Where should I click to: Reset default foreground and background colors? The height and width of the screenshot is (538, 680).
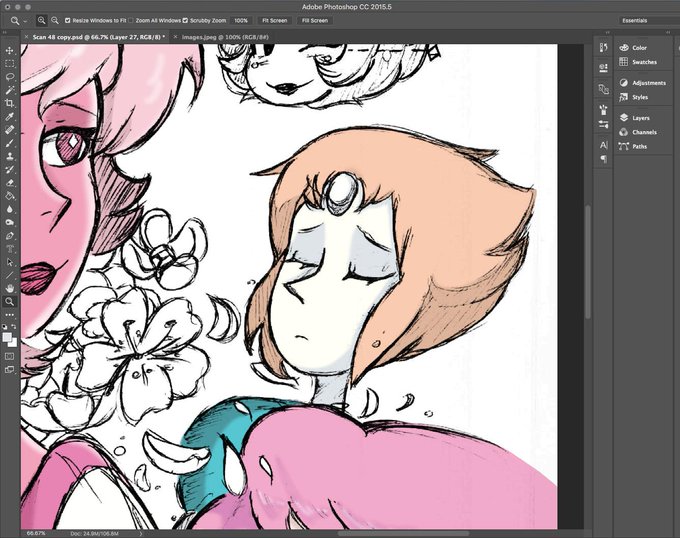pos(5,326)
